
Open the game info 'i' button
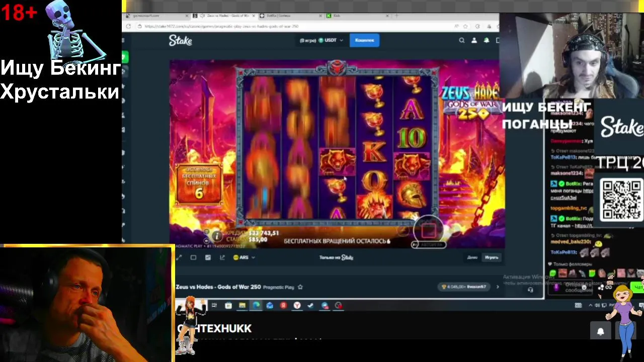point(216,236)
